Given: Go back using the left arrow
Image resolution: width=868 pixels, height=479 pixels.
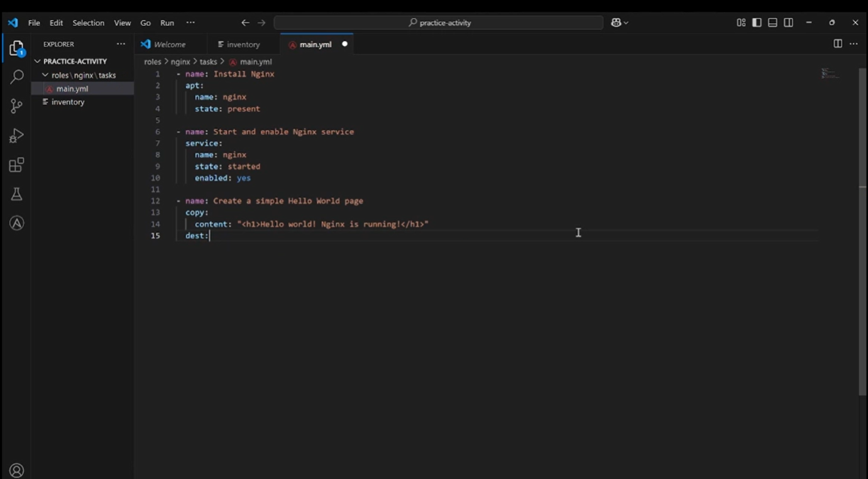Looking at the screenshot, I should point(245,23).
